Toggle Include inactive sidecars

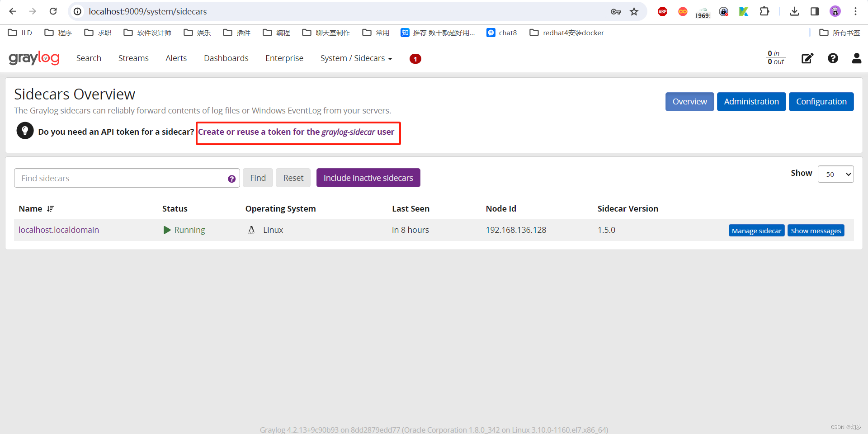pos(368,178)
